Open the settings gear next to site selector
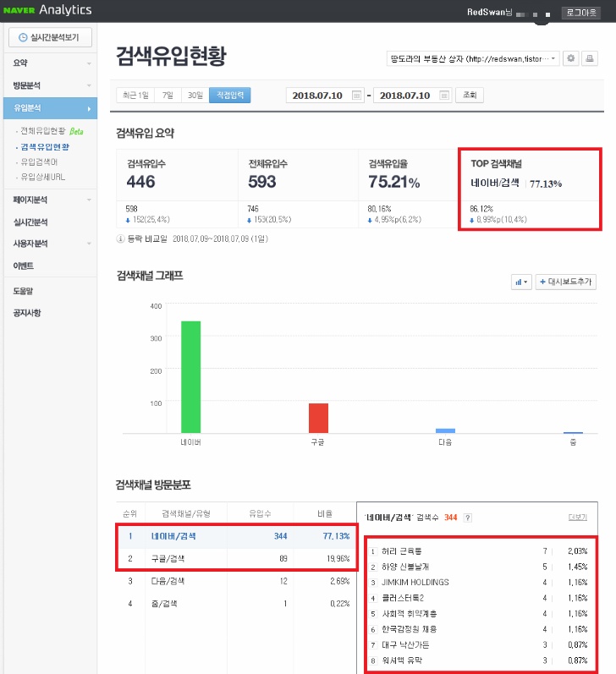This screenshot has width=616, height=674. click(571, 58)
